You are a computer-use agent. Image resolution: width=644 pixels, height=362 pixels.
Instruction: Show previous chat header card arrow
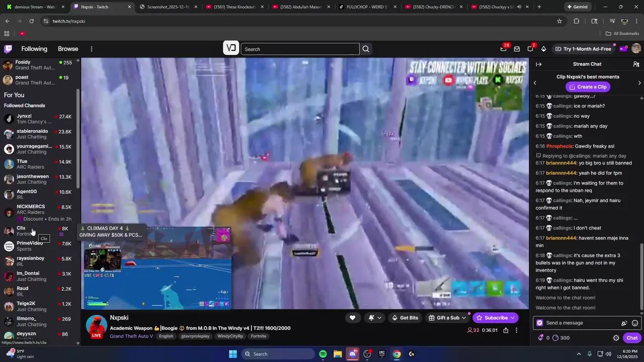click(535, 83)
